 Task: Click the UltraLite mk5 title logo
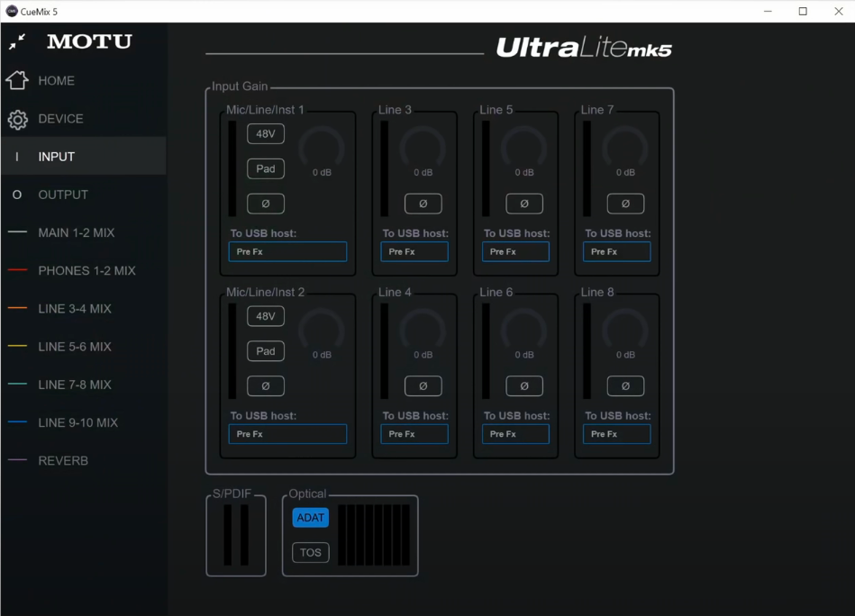(584, 48)
